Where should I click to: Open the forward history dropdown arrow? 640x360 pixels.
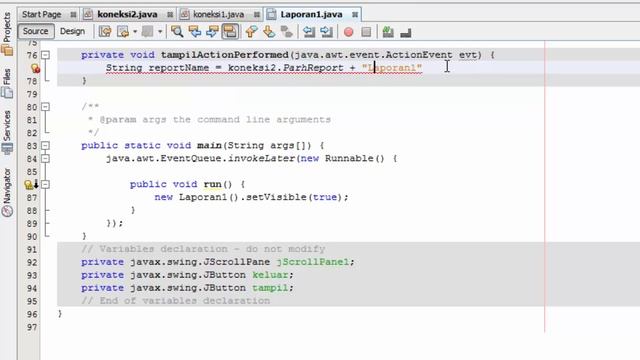coord(160,31)
